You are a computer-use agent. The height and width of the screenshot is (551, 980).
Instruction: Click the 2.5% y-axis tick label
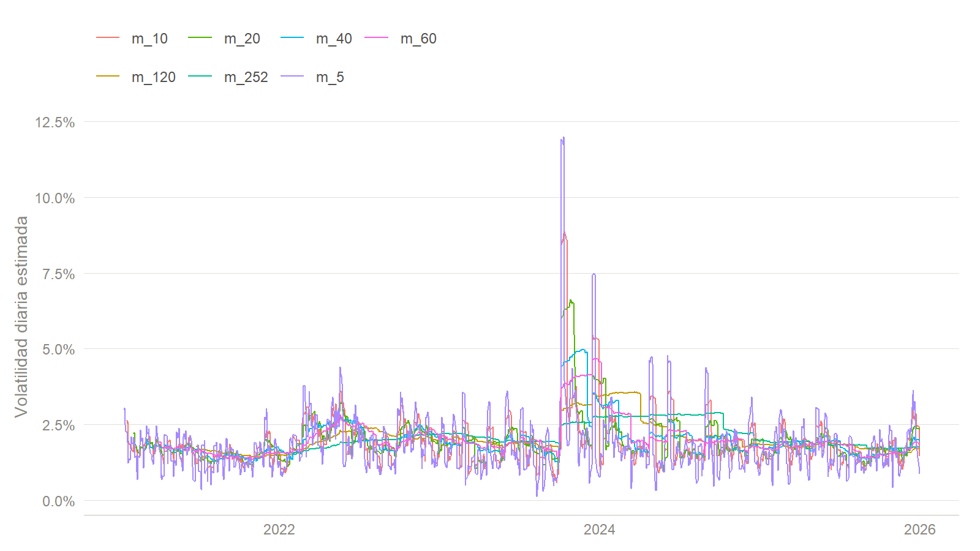click(x=59, y=425)
